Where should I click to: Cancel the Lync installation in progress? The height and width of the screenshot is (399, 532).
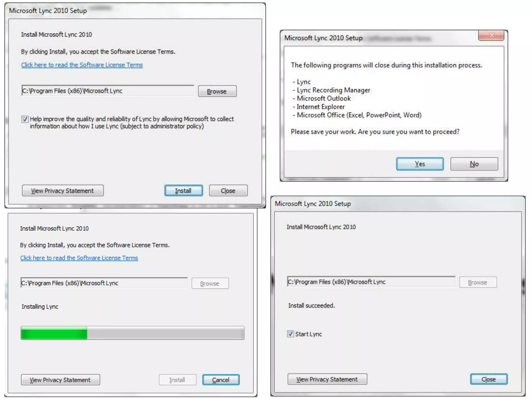[x=221, y=380]
